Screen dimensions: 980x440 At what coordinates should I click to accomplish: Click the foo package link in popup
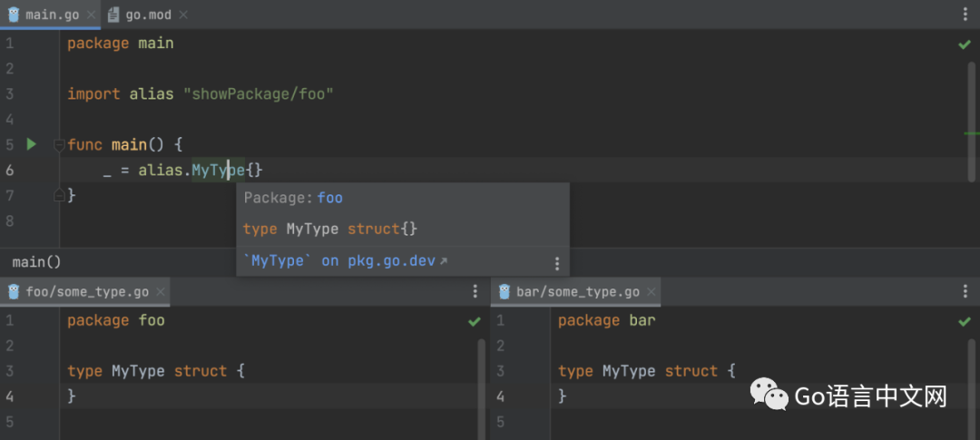[329, 198]
